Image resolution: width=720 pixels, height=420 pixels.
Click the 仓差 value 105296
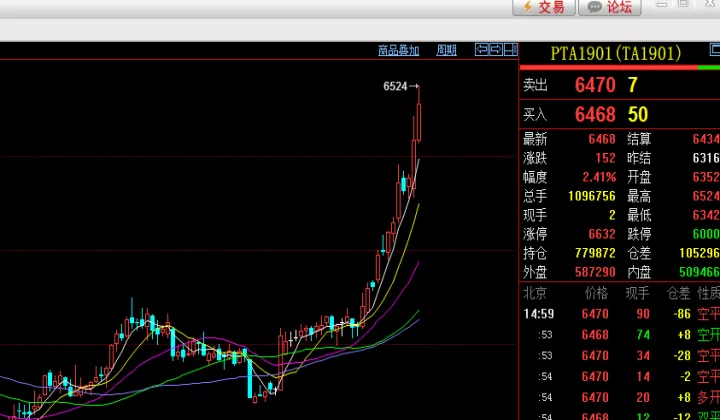(x=699, y=253)
